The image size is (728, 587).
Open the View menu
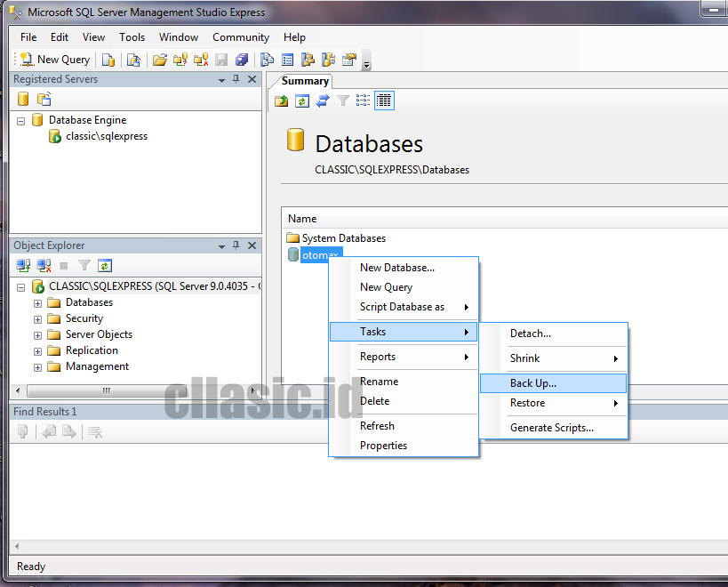[x=94, y=37]
